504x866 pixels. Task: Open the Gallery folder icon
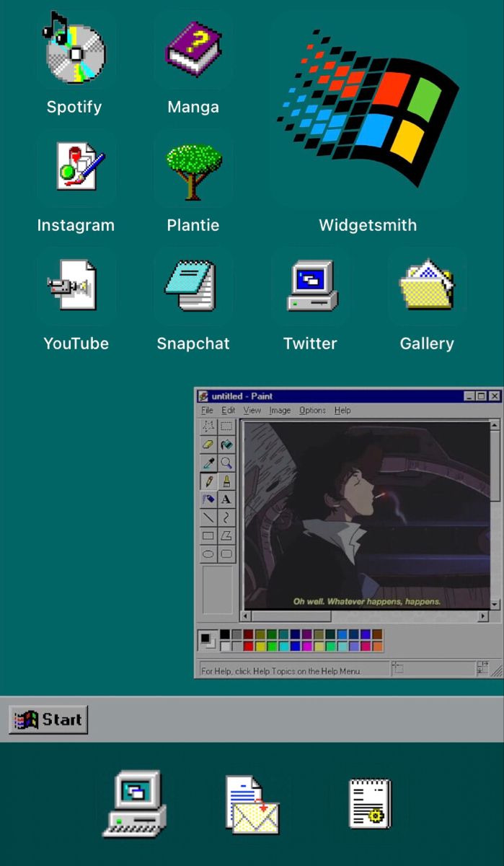coord(427,287)
